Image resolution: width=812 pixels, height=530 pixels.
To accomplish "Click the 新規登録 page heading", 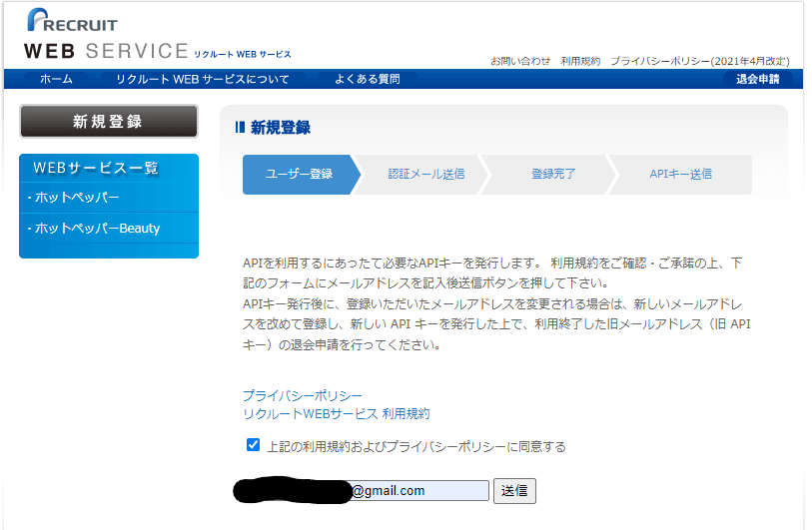I will [281, 128].
